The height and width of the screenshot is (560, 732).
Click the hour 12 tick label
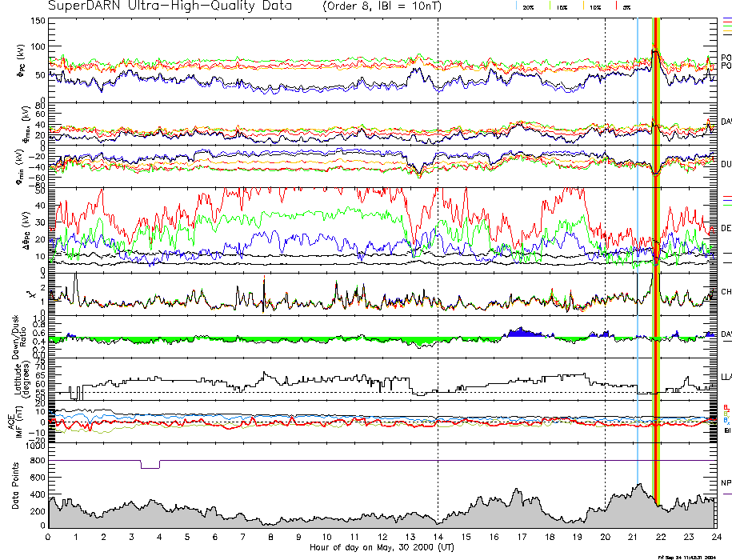382,537
